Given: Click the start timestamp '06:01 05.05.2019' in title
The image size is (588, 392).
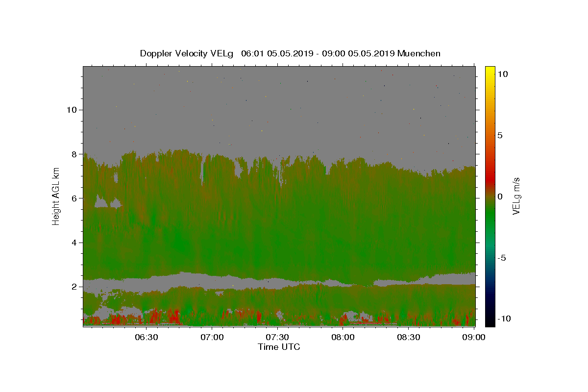Looking at the screenshot, I should click(276, 53).
